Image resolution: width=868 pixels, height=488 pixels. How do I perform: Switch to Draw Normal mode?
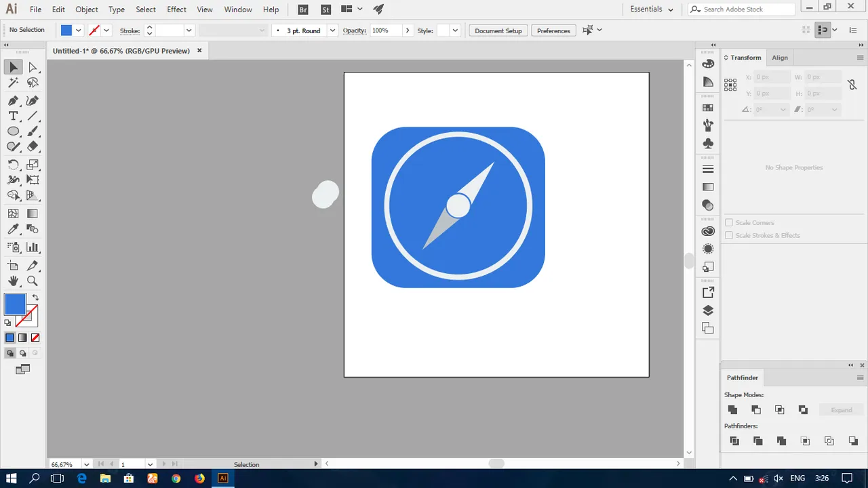pyautogui.click(x=9, y=353)
